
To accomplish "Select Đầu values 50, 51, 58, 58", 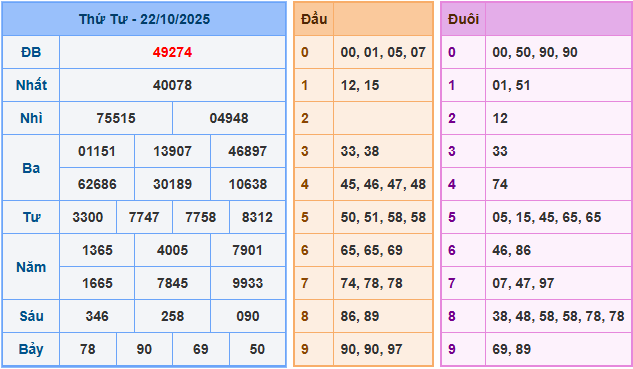I will coord(383,217).
